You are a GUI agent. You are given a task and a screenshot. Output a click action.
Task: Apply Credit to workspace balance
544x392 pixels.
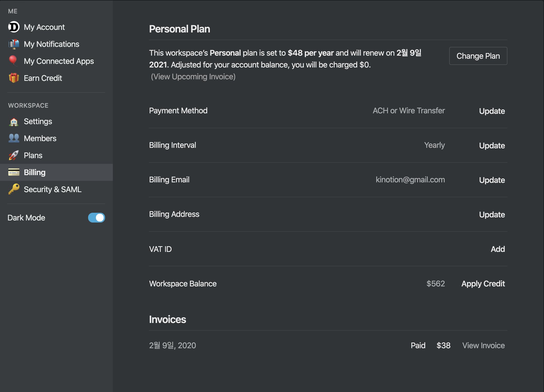click(x=483, y=284)
